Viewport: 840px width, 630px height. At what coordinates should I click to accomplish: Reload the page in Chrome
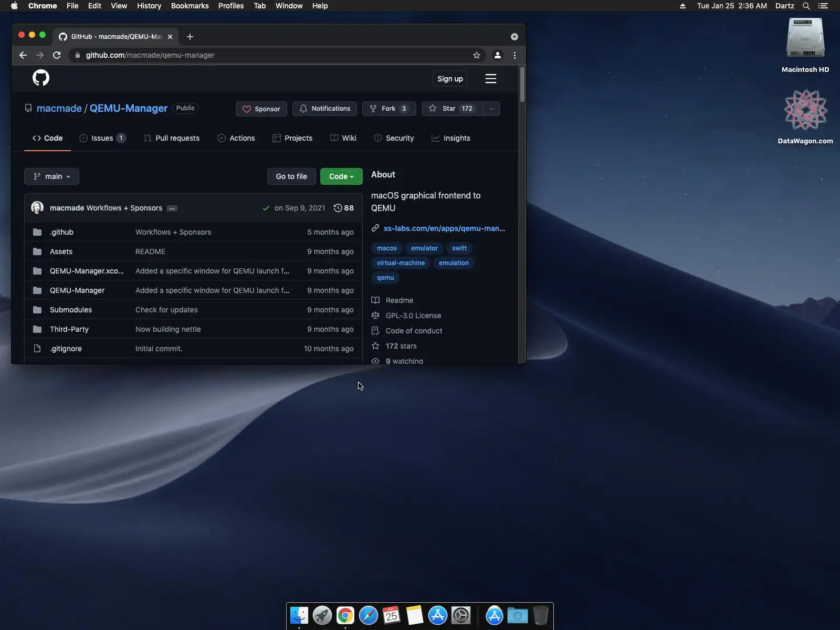tap(57, 55)
